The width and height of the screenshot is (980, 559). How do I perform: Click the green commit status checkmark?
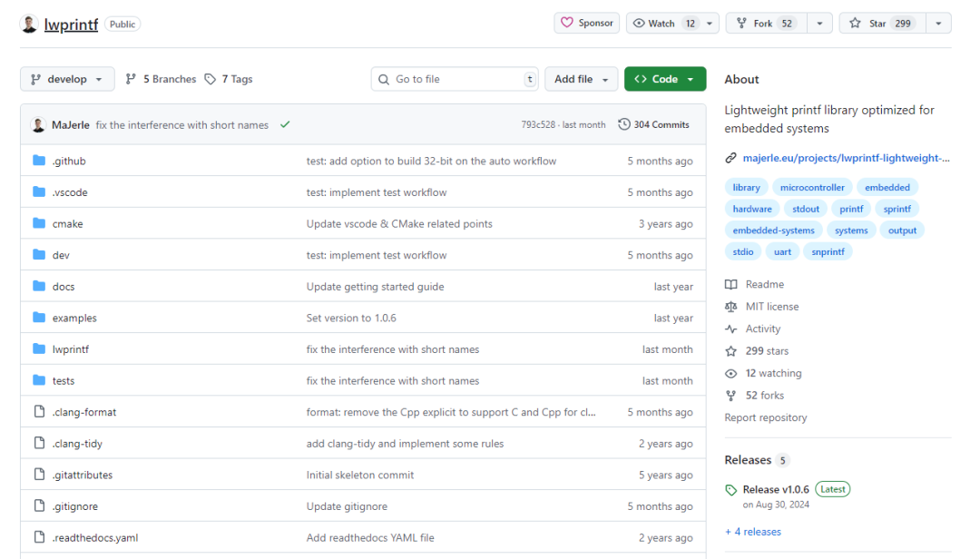285,125
